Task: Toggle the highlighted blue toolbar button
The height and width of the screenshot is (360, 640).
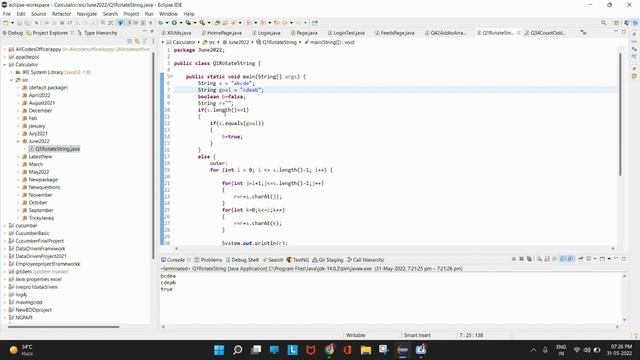Action: (120, 23)
